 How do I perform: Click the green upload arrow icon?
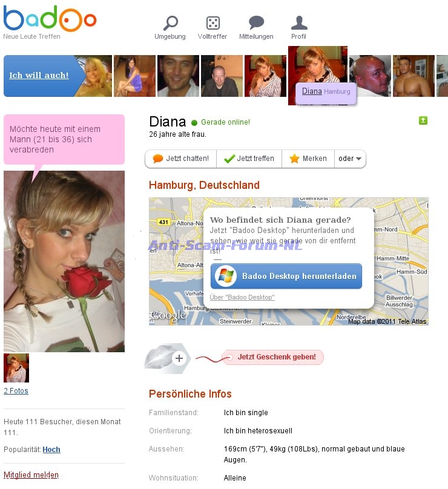[x=423, y=120]
